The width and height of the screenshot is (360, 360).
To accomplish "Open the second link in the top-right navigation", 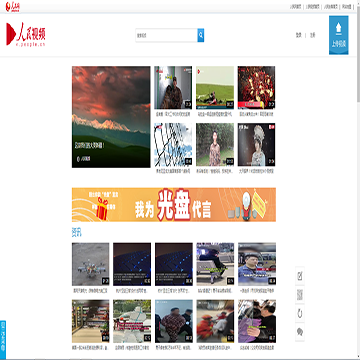I will [313, 6].
